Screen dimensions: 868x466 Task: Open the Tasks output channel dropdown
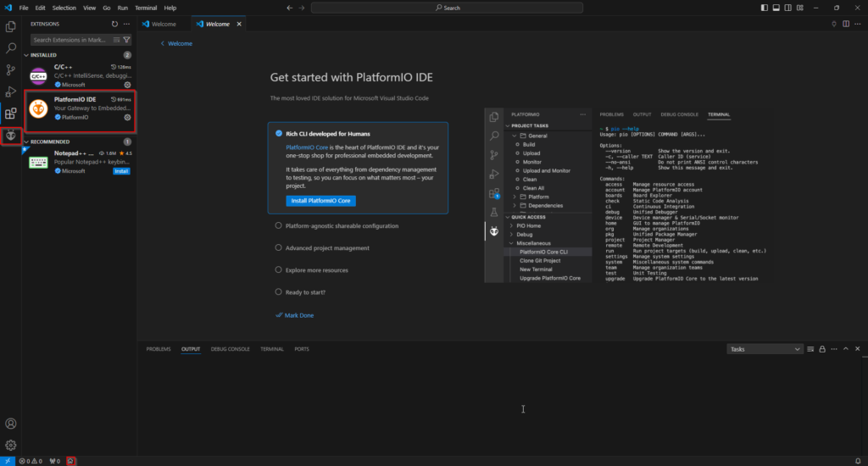[x=765, y=349]
